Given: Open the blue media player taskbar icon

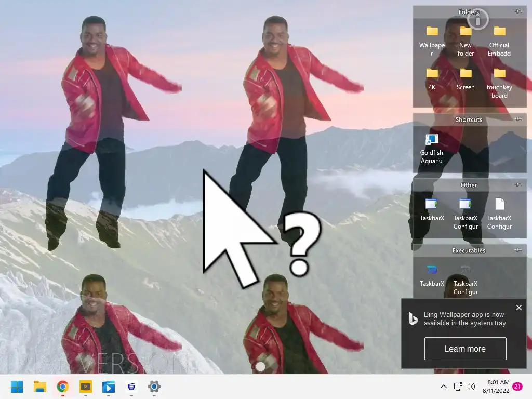Looking at the screenshot, I should (109, 387).
